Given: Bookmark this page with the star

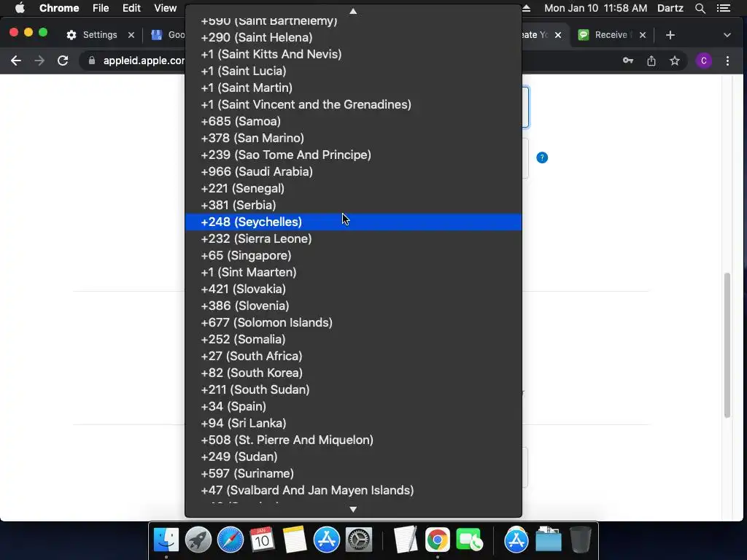Looking at the screenshot, I should tap(675, 61).
